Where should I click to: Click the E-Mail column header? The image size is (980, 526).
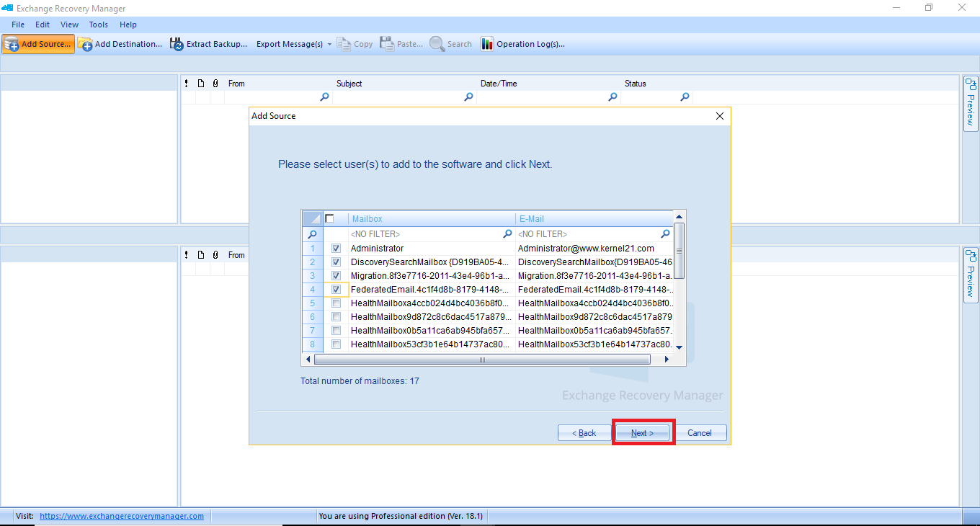coord(594,218)
